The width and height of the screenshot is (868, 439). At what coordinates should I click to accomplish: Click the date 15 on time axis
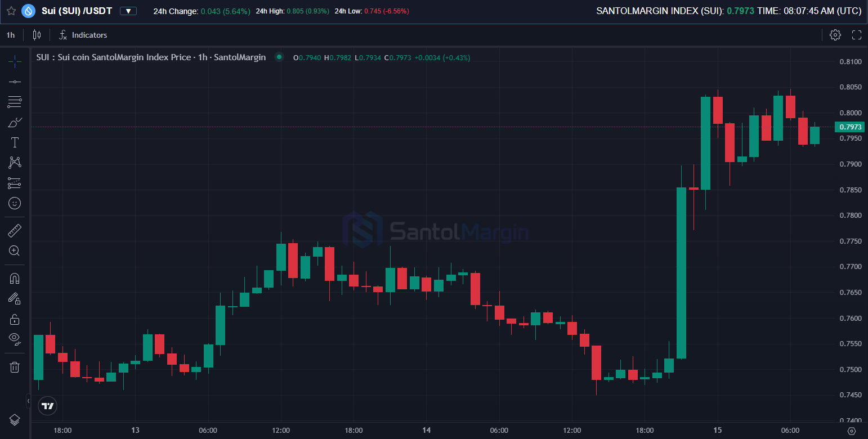coord(717,431)
